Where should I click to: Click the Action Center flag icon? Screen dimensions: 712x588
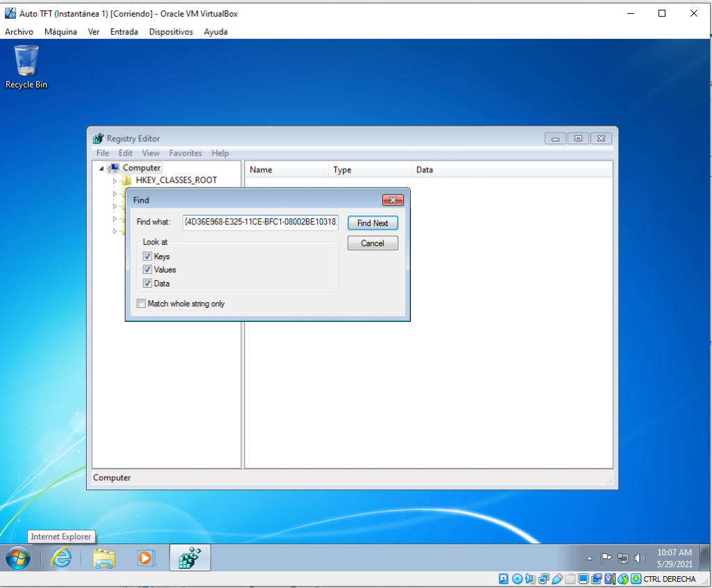click(x=606, y=557)
